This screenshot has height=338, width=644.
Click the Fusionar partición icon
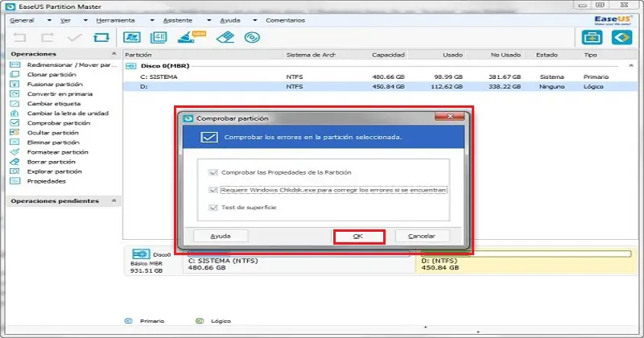[x=14, y=84]
